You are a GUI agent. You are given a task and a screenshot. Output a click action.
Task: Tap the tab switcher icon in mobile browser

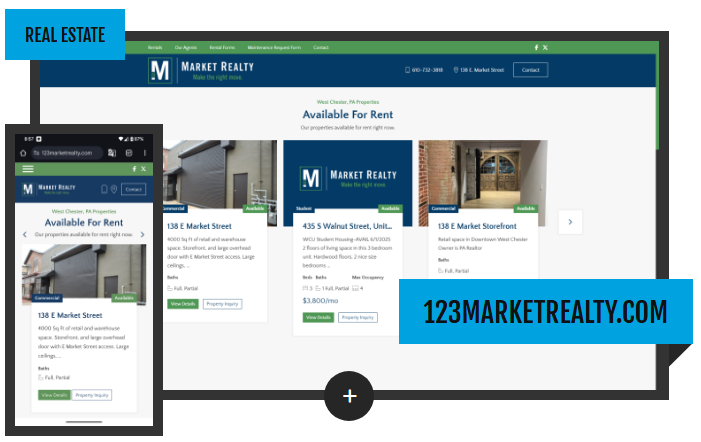point(128,153)
